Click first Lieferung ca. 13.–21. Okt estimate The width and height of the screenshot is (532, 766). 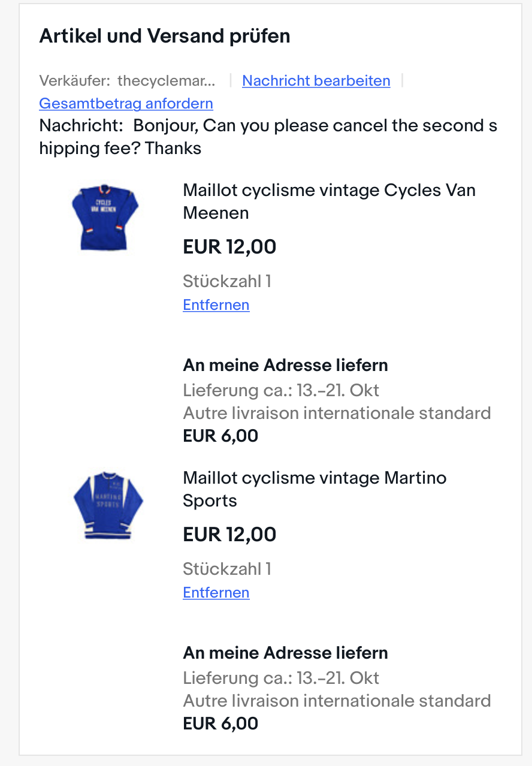pos(281,391)
